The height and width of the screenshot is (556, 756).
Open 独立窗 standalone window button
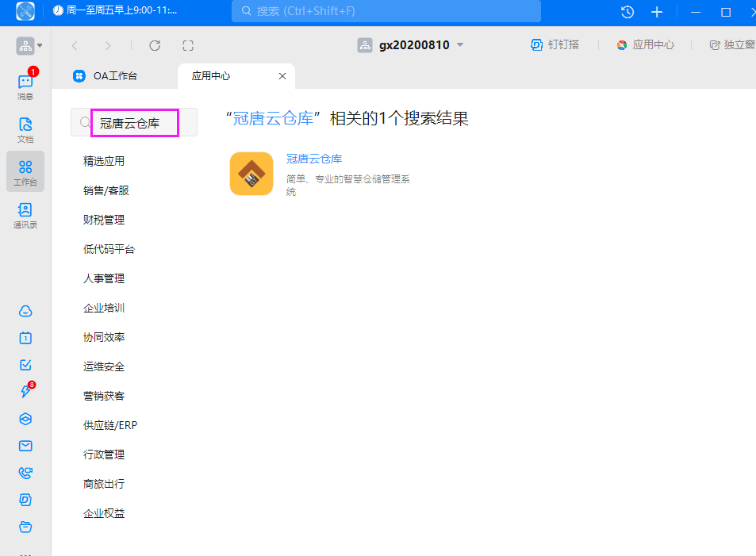(x=732, y=45)
